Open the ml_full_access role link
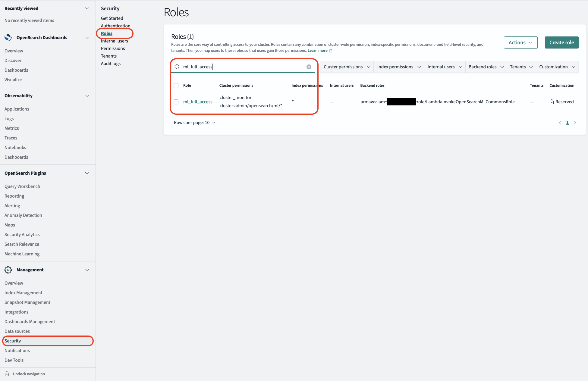588x381 pixels. point(198,102)
